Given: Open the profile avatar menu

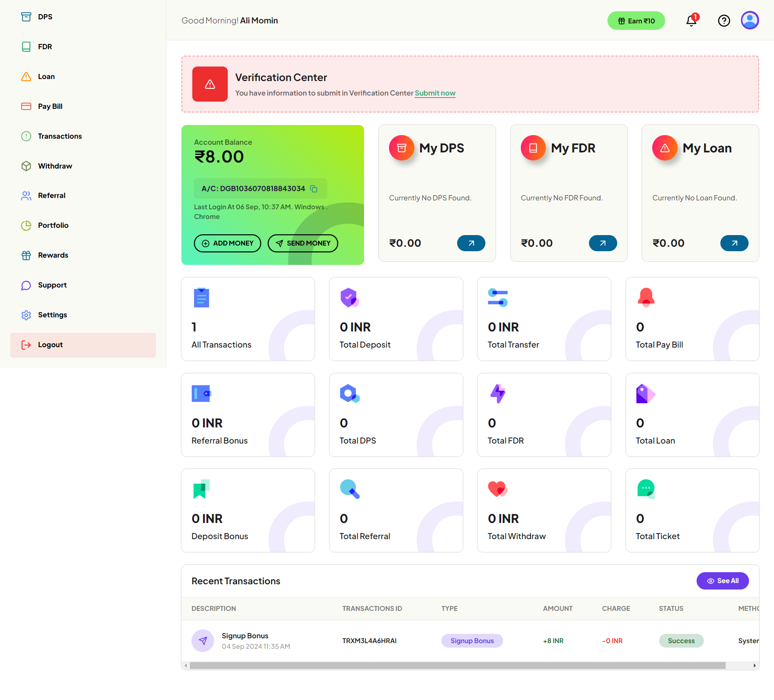Looking at the screenshot, I should (750, 20).
